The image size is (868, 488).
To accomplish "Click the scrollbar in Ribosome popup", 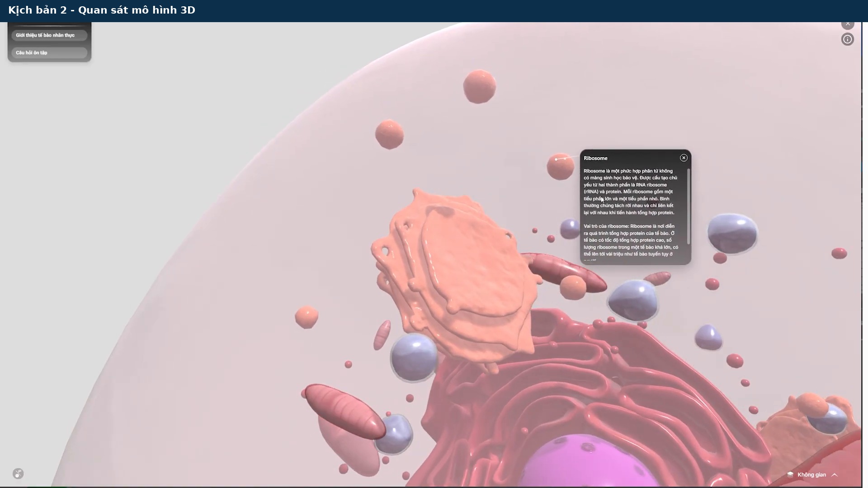I will (688, 206).
